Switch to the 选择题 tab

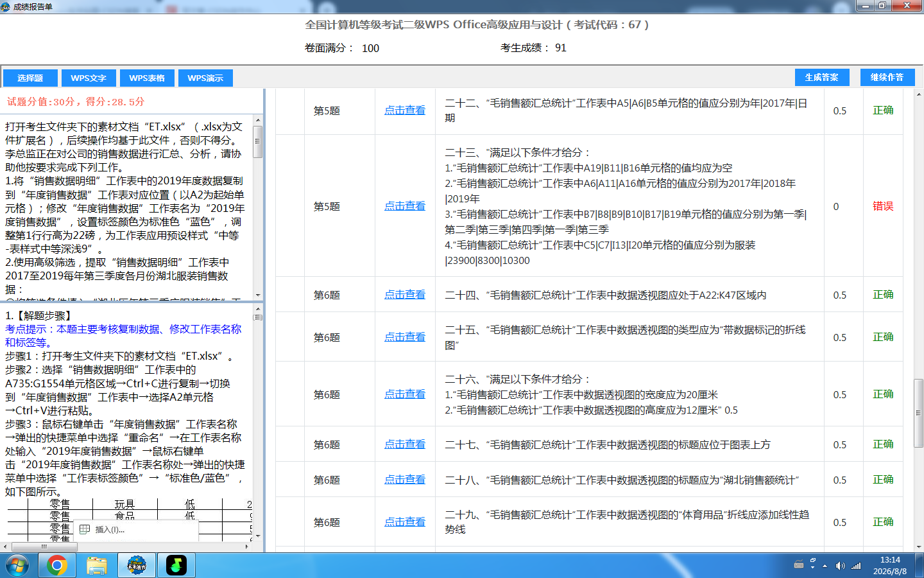click(x=30, y=78)
